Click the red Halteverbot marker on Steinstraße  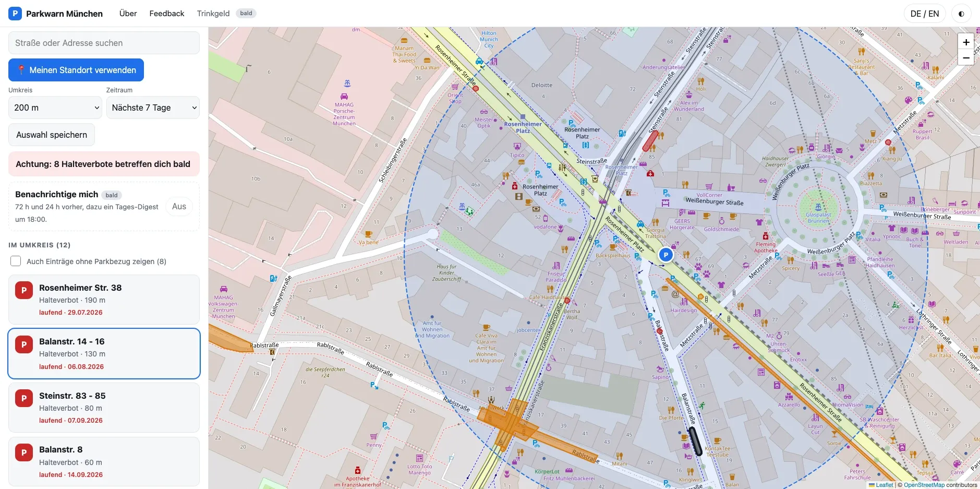(x=650, y=141)
